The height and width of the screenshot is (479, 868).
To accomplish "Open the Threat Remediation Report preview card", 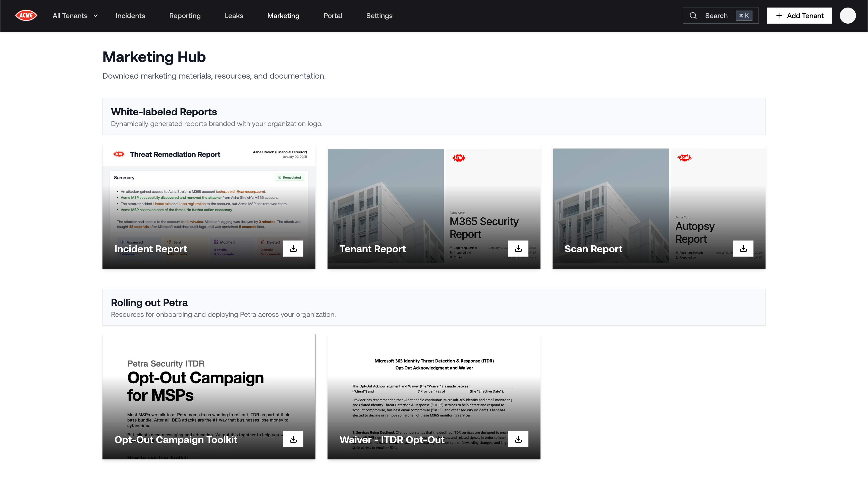I will point(208,199).
